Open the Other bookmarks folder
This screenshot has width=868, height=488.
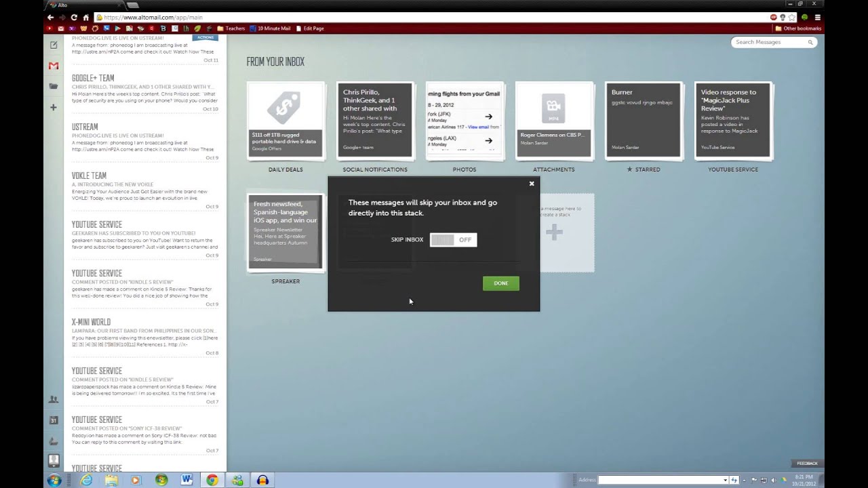(798, 28)
